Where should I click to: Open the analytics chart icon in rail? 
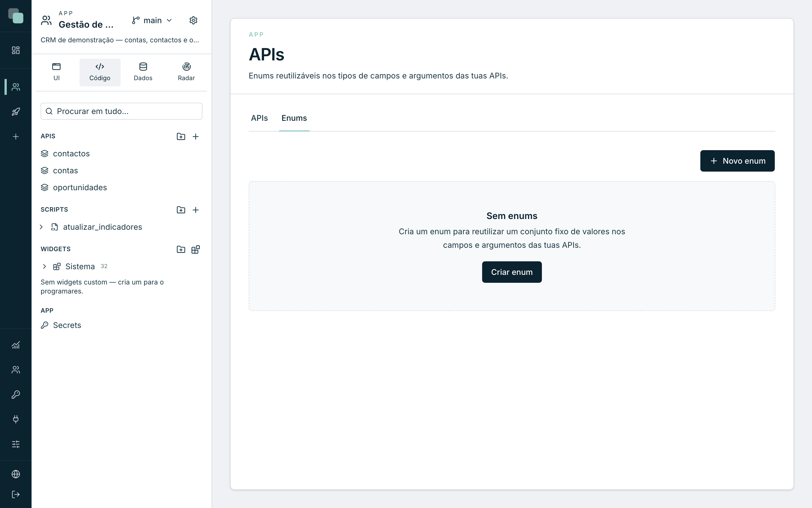tap(16, 345)
